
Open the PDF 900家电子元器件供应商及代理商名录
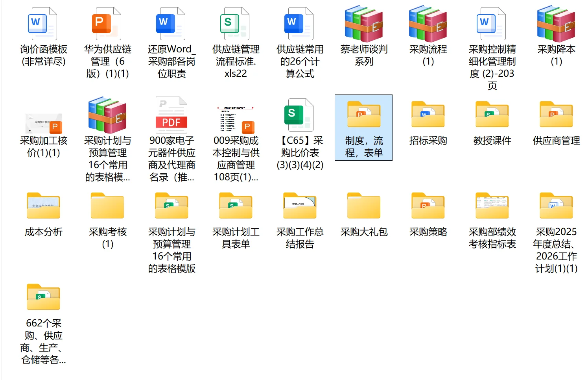pyautogui.click(x=171, y=115)
